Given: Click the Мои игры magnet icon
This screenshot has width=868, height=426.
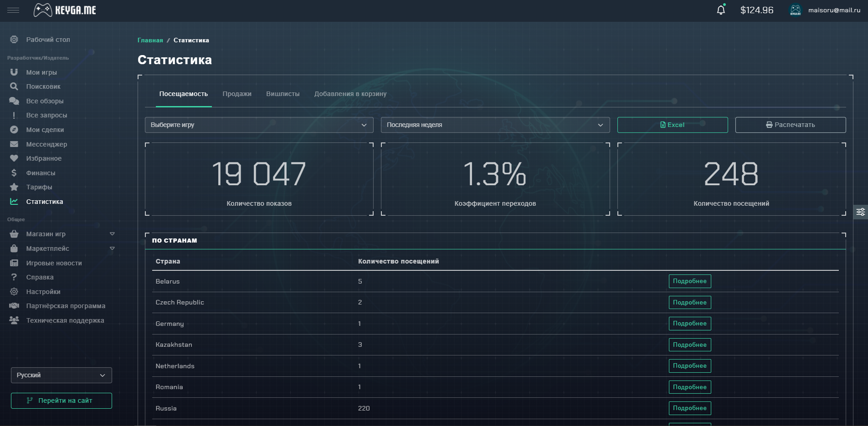Looking at the screenshot, I should 14,72.
